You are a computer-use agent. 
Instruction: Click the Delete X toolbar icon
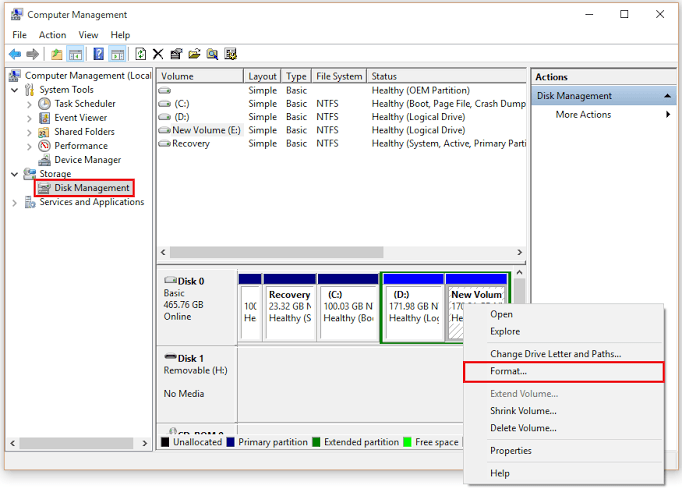click(x=158, y=54)
